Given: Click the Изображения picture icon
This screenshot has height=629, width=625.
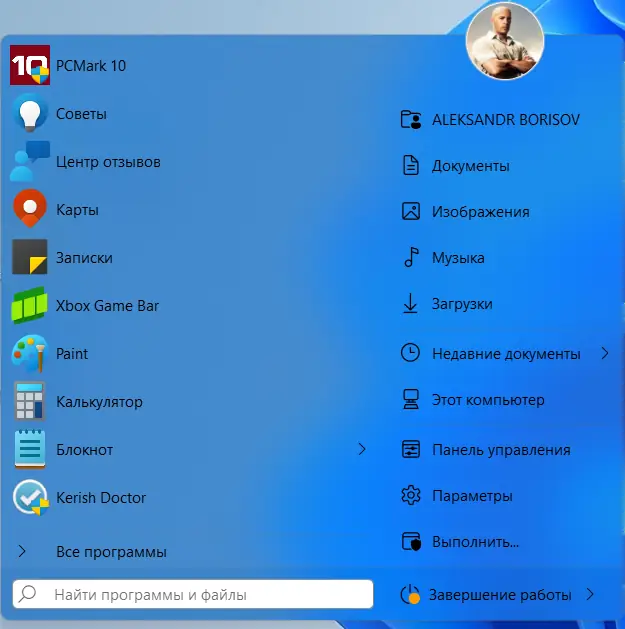Looking at the screenshot, I should coord(411,211).
